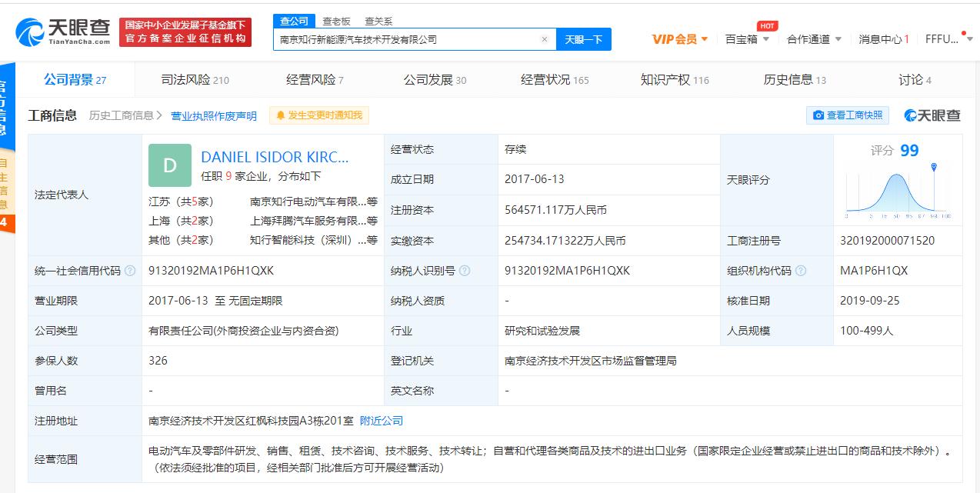
Task: Click 人员规模 value 100-499人
Action: point(866,331)
